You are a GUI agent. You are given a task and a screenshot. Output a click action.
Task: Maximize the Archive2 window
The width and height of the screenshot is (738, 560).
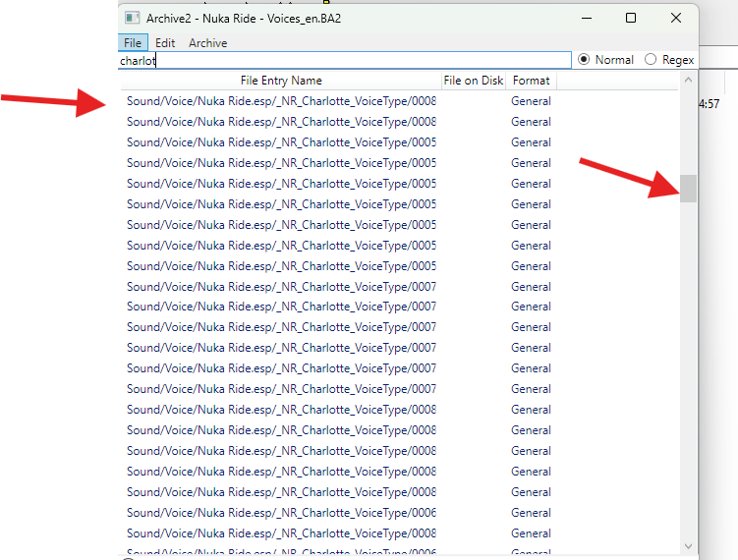pos(631,18)
